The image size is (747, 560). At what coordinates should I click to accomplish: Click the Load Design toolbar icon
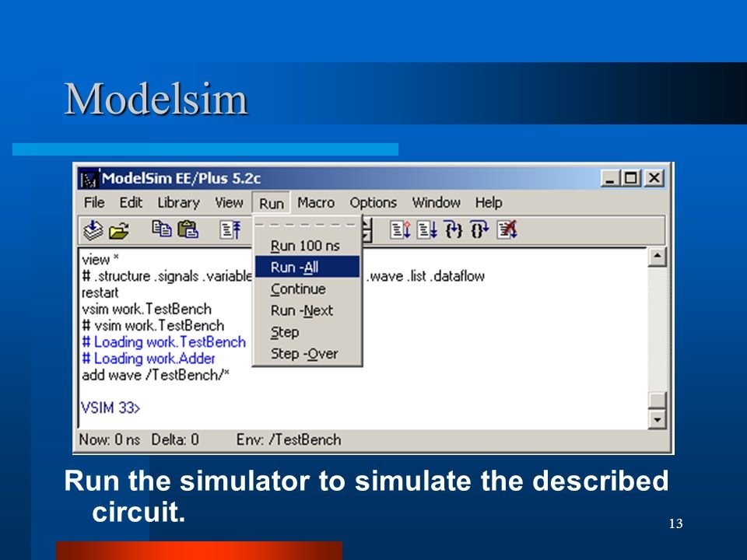coord(93,230)
